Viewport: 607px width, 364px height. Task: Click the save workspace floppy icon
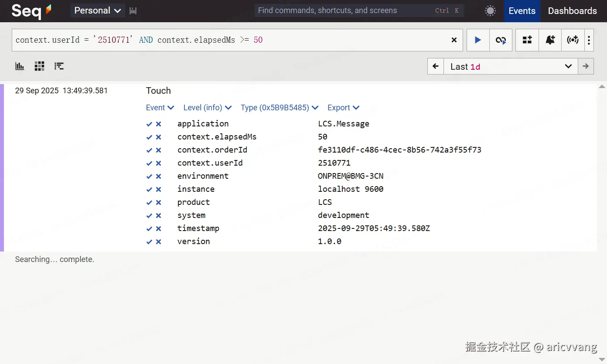pyautogui.click(x=133, y=11)
